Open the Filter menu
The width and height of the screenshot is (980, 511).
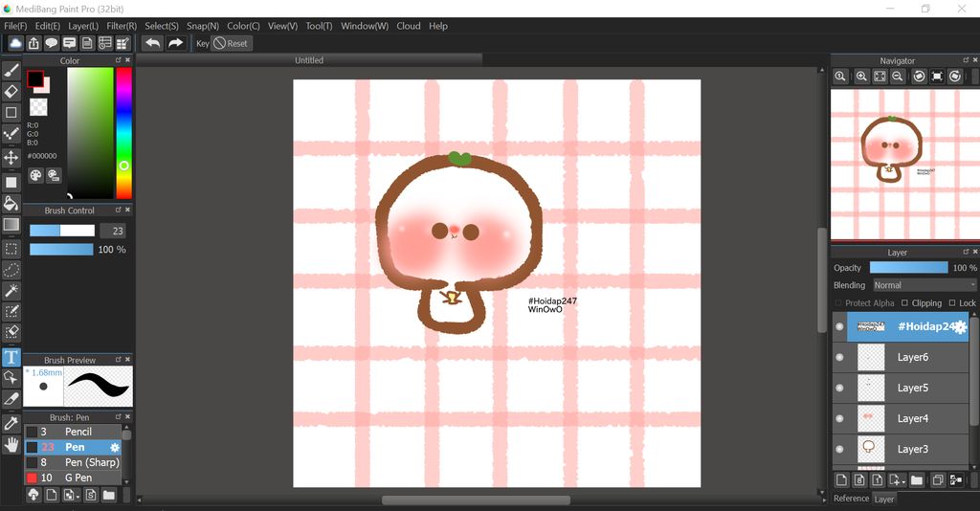tap(122, 26)
